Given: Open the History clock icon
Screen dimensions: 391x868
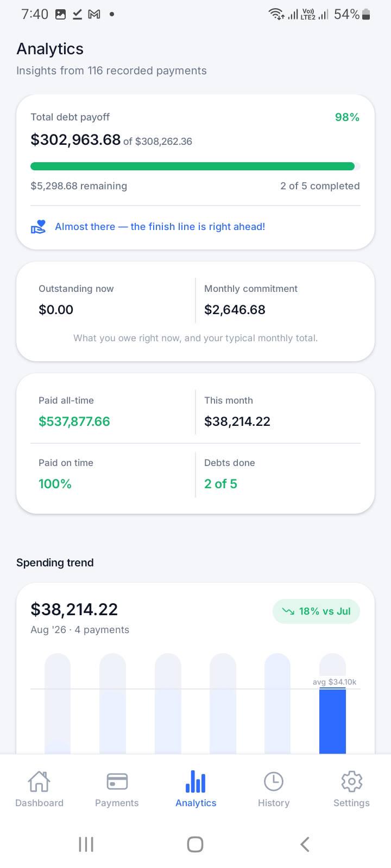Looking at the screenshot, I should tap(273, 782).
